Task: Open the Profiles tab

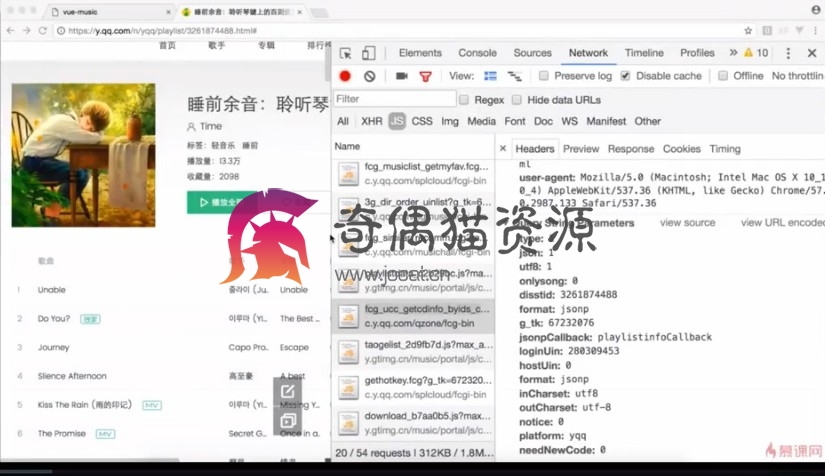Action: (697, 53)
